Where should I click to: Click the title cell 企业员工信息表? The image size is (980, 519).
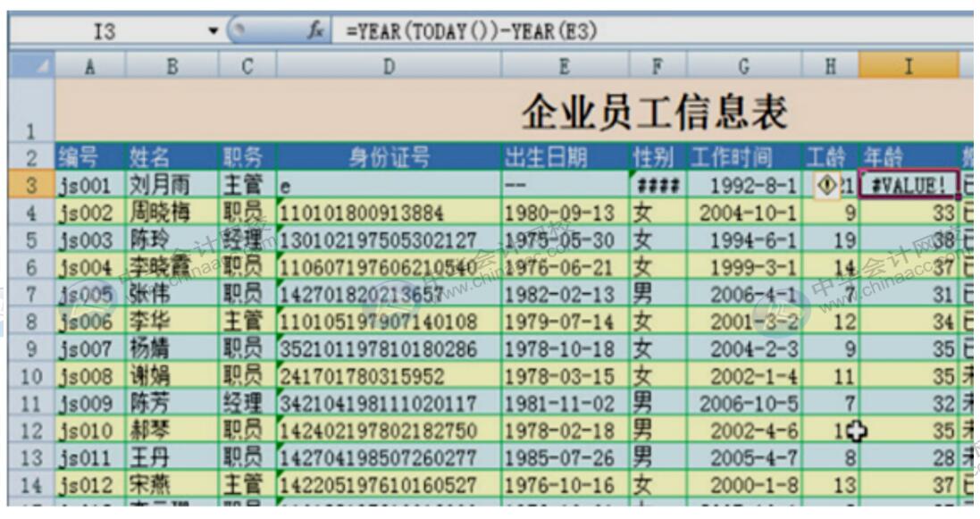pyautogui.click(x=654, y=113)
